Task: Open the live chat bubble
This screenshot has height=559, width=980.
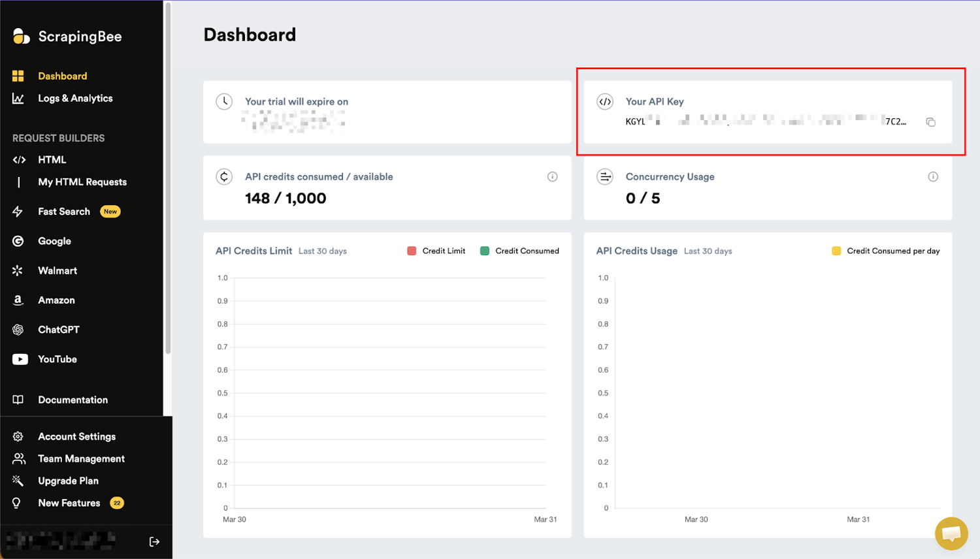Action: click(x=951, y=534)
